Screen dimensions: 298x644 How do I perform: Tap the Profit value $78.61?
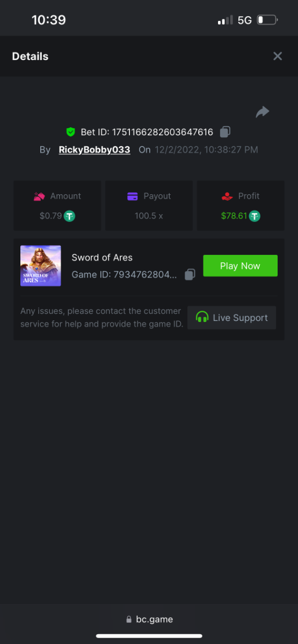point(234,216)
